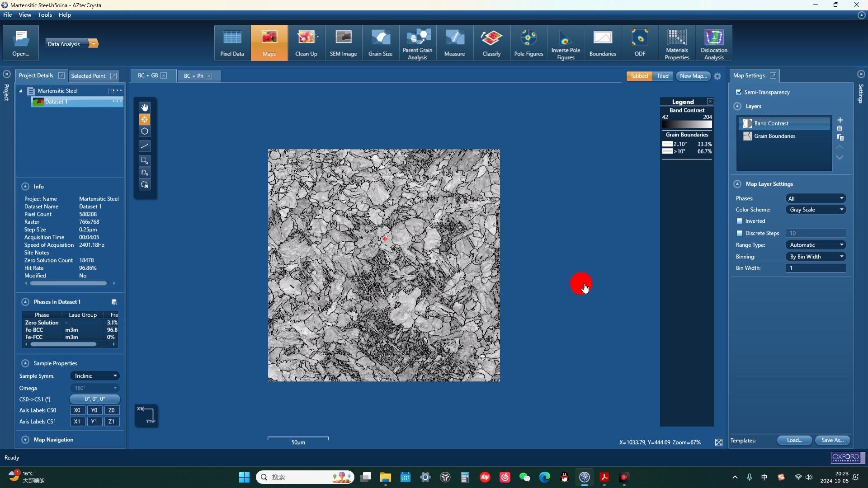Open Pole Figures

(x=528, y=43)
